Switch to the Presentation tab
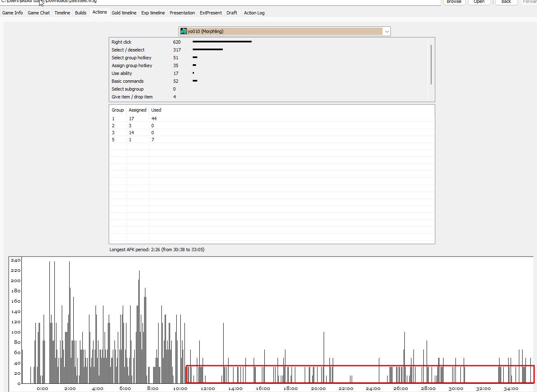537x392 pixels. pyautogui.click(x=182, y=13)
